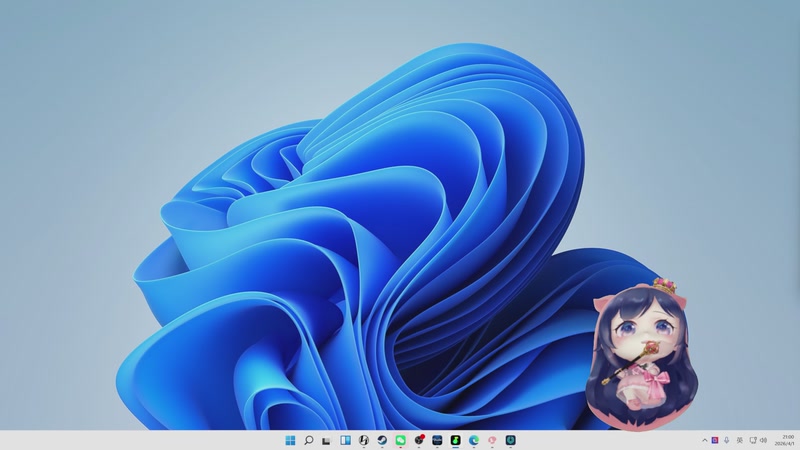
Task: Open network status tray icon
Action: click(753, 440)
